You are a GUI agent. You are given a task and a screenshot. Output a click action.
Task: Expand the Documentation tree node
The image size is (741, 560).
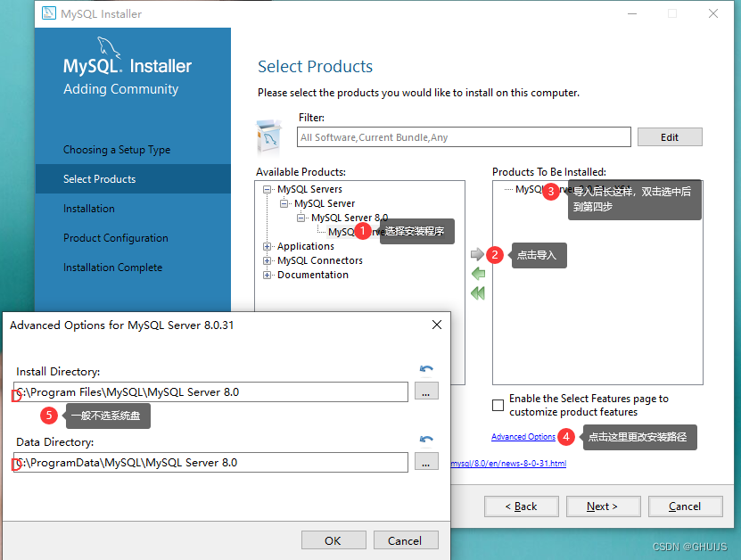tap(267, 275)
